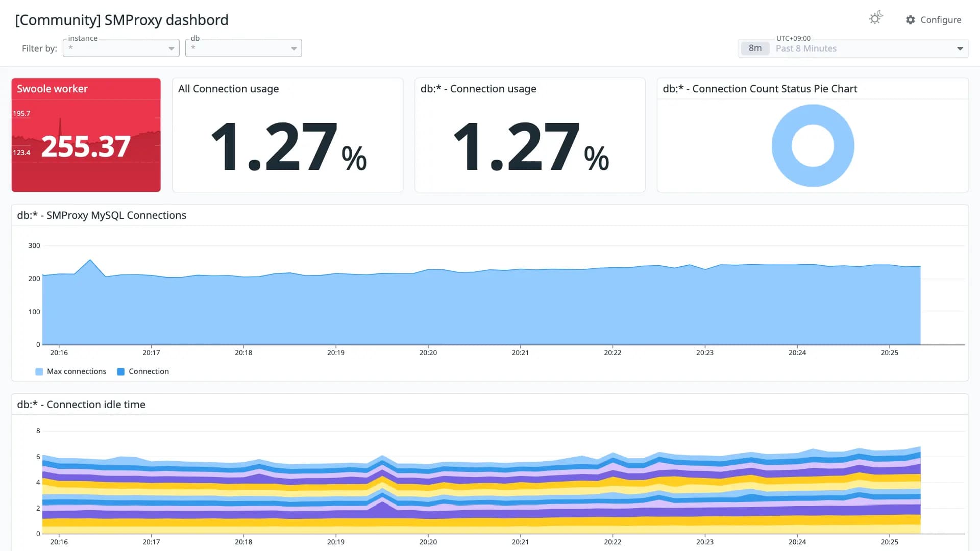Toggle the dark/light theme sun-moon icon
This screenshot has width=980, height=551.
pyautogui.click(x=876, y=18)
